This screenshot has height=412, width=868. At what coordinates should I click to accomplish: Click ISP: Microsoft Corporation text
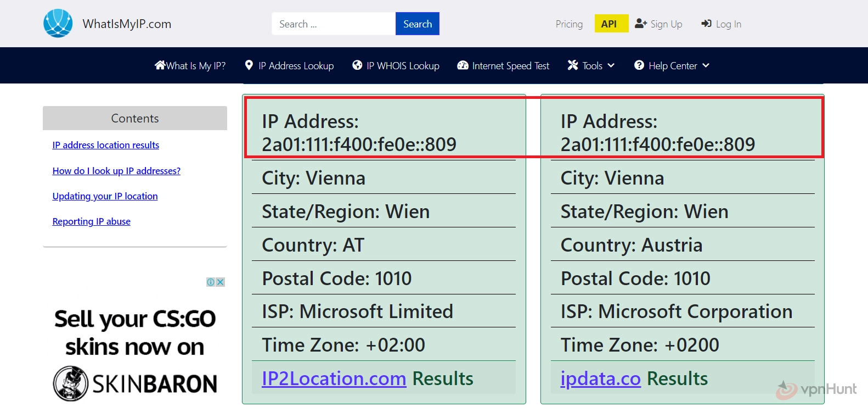click(677, 311)
